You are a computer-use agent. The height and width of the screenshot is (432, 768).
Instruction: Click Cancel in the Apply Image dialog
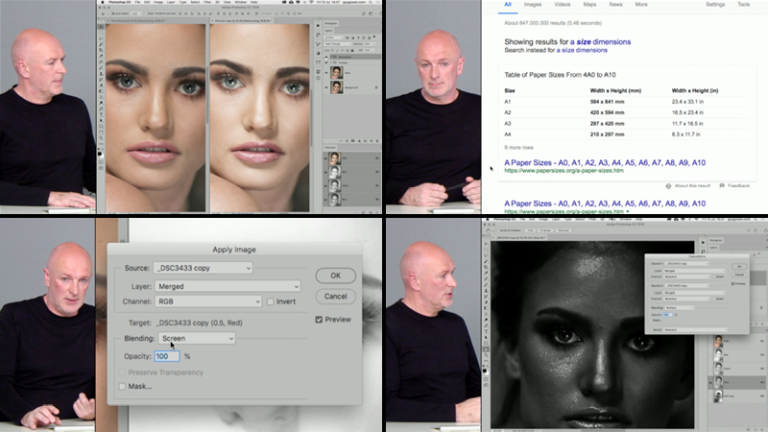[x=335, y=296]
